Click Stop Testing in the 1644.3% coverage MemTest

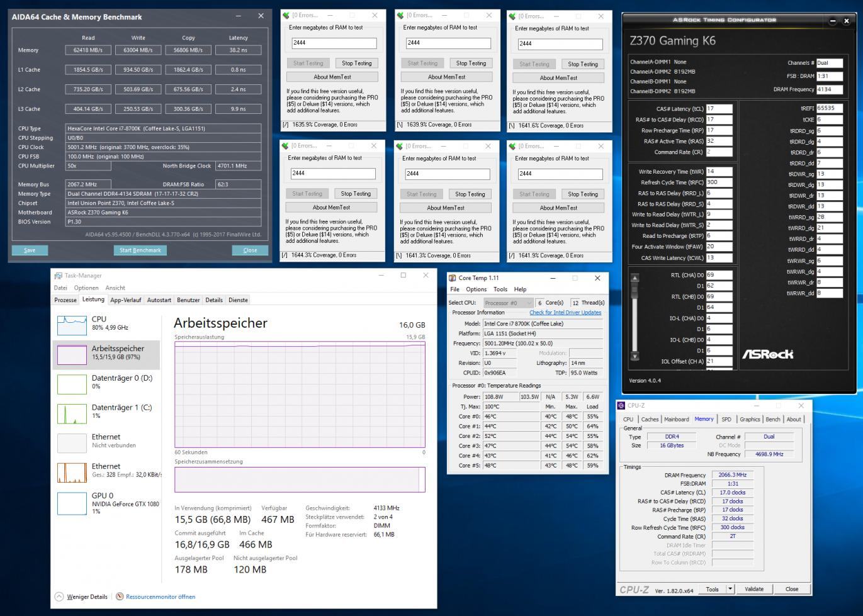pyautogui.click(x=356, y=194)
